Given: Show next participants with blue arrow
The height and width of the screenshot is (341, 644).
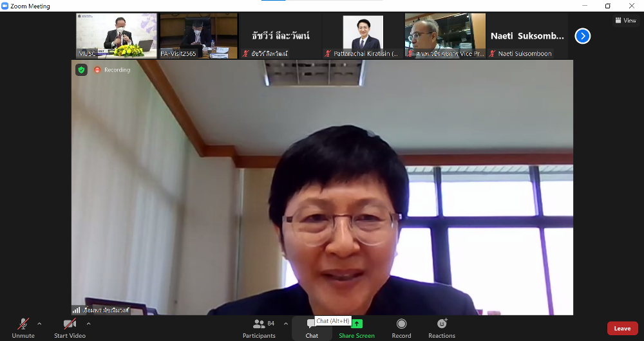Looking at the screenshot, I should click(582, 36).
